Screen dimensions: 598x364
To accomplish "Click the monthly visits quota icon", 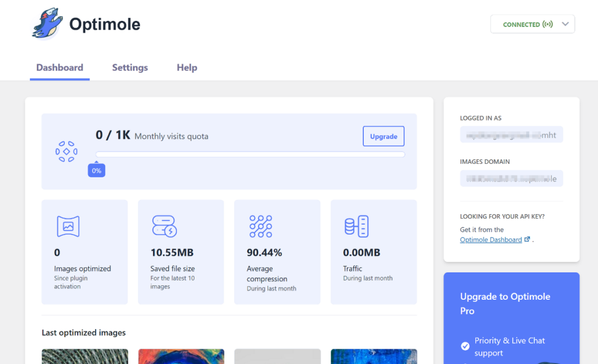I will pos(67,151).
